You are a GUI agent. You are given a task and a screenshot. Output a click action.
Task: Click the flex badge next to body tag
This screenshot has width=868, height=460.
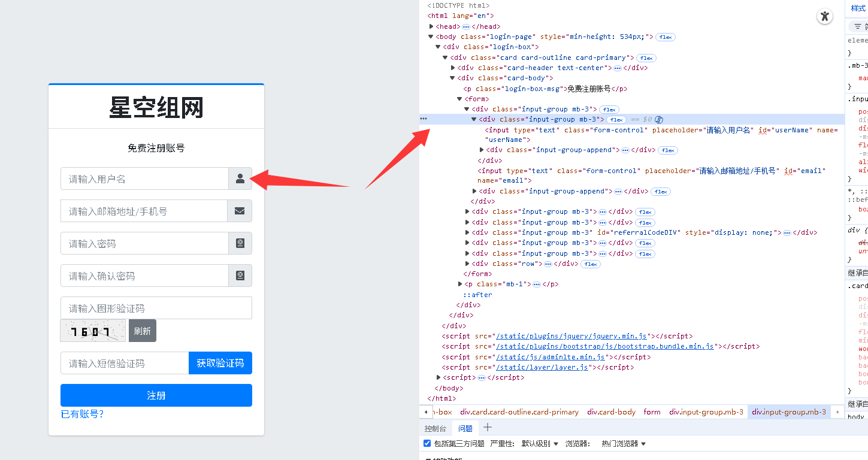665,37
